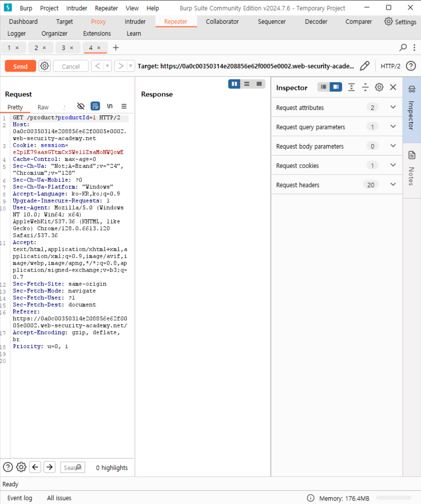This screenshot has height=504, width=421.
Task: Edit target with the pencil icon
Action: [365, 66]
